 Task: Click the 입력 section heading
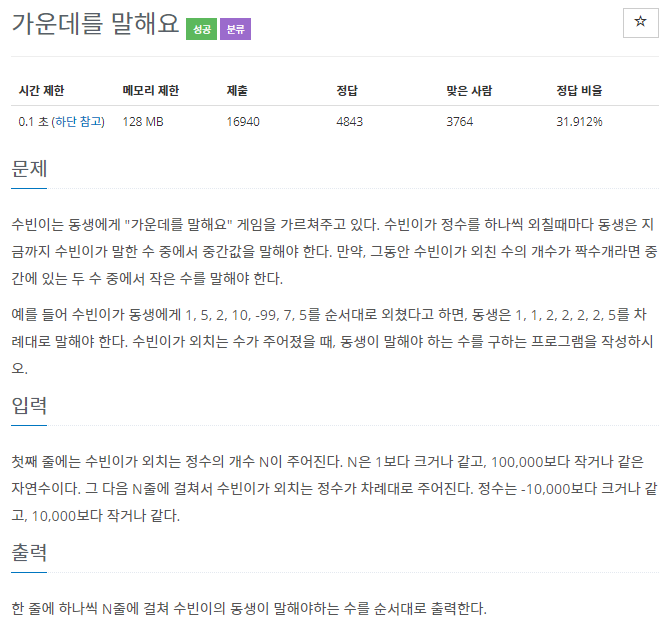[29, 406]
